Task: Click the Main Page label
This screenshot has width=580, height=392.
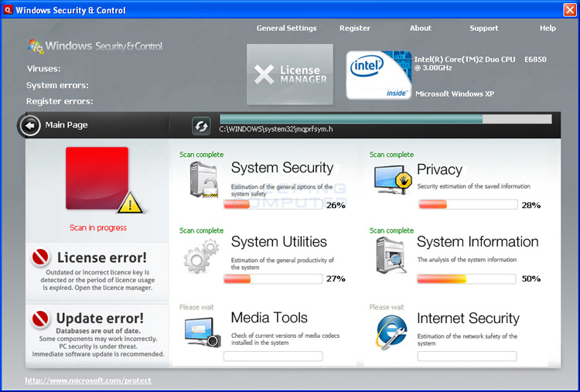Action: (67, 125)
